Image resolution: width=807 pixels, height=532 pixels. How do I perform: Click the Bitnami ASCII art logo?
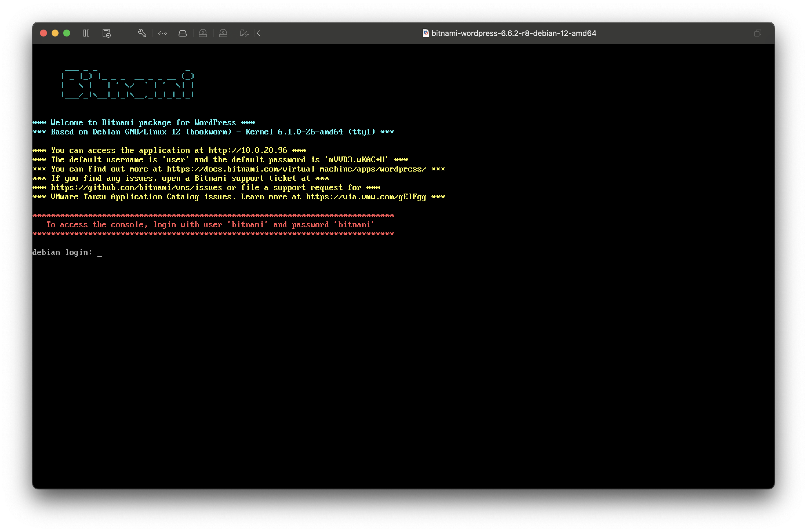[128, 84]
